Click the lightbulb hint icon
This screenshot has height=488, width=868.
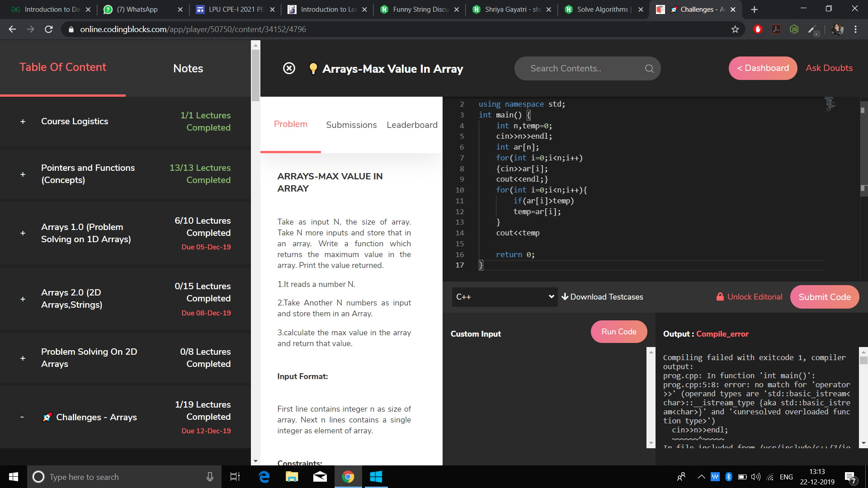click(312, 69)
